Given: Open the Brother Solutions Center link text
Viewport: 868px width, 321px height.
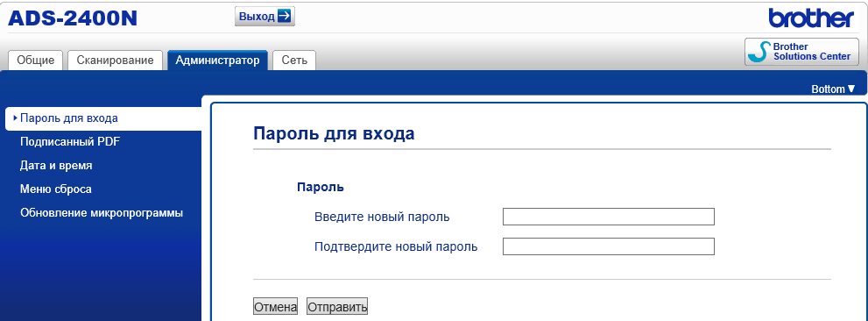Looking at the screenshot, I should pyautogui.click(x=812, y=52).
